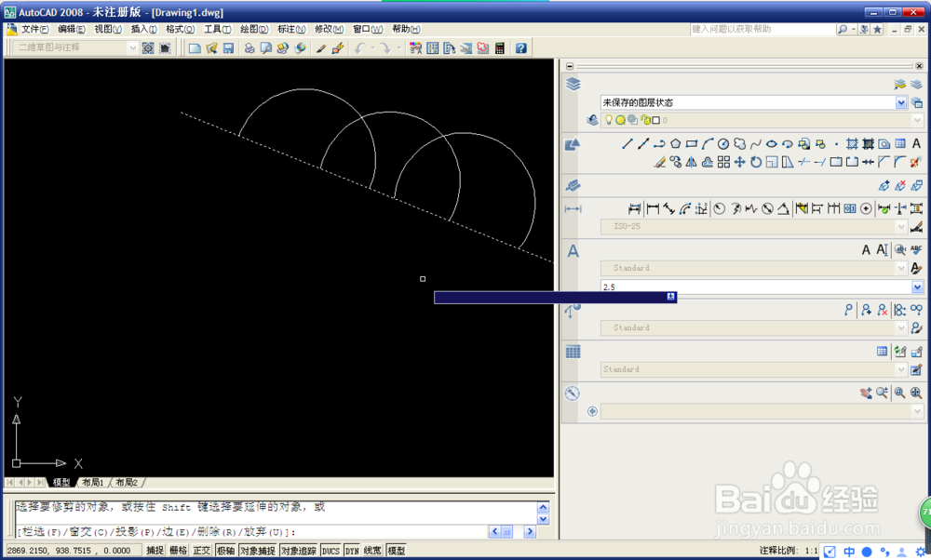Select the Spline draw tool
Image resolution: width=931 pixels, height=560 pixels.
tap(755, 143)
